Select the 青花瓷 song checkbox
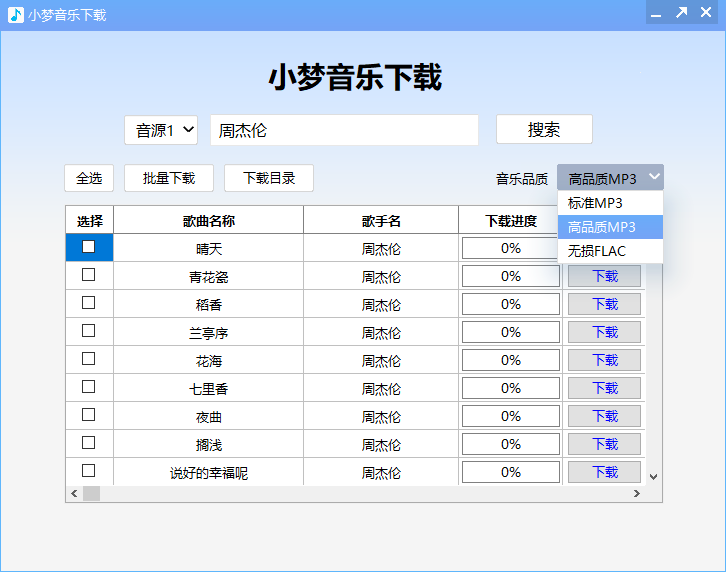The height and width of the screenshot is (572, 726). (89, 275)
